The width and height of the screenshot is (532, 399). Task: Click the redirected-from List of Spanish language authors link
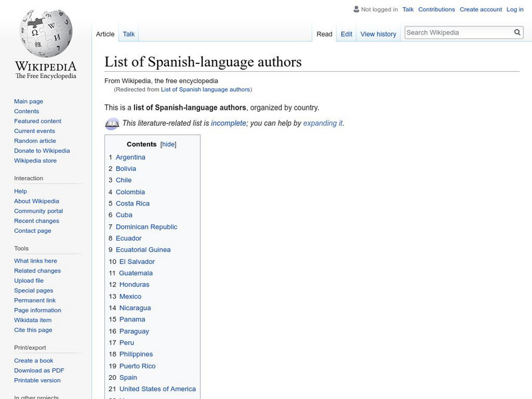[205, 90]
